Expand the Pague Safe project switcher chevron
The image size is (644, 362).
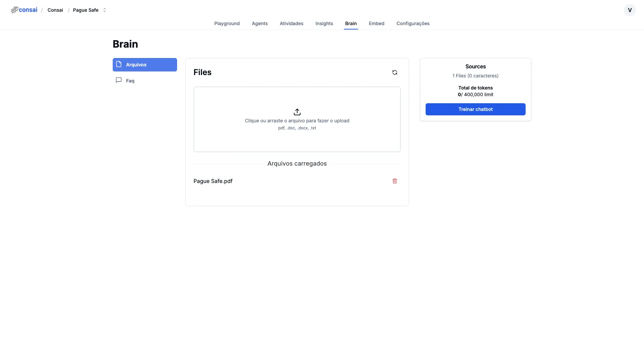[105, 10]
